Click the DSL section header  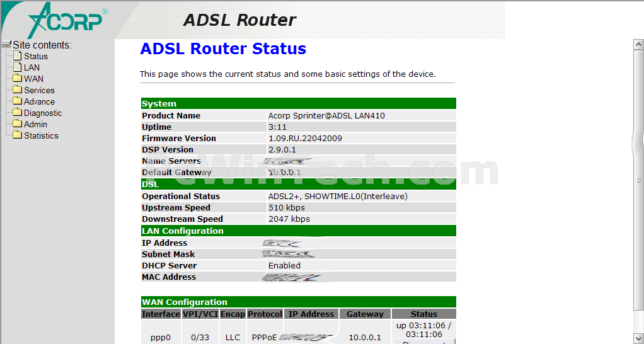click(x=299, y=185)
